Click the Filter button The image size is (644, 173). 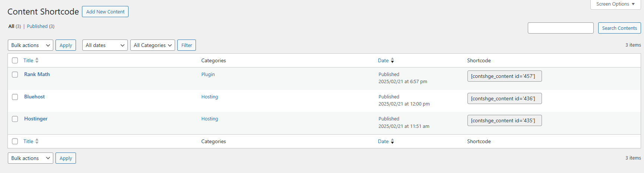point(187,45)
